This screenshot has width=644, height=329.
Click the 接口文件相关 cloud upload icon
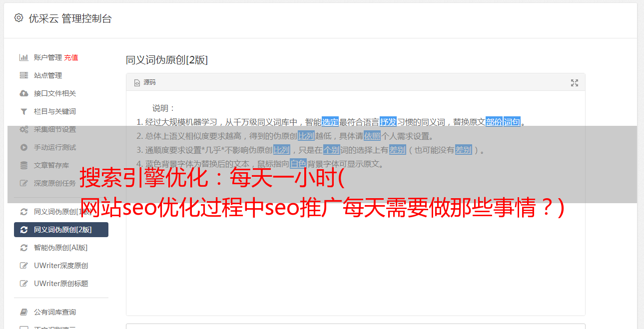point(23,93)
